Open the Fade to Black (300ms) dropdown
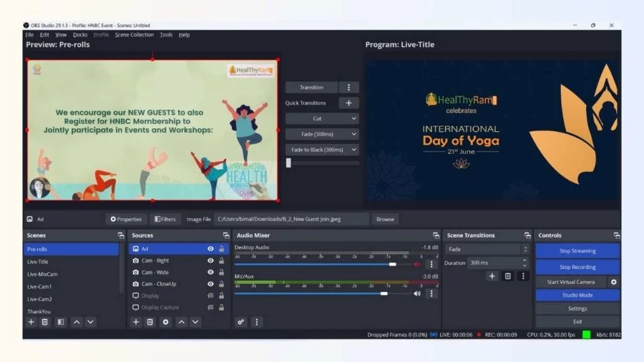The image size is (644, 362). coord(322,150)
